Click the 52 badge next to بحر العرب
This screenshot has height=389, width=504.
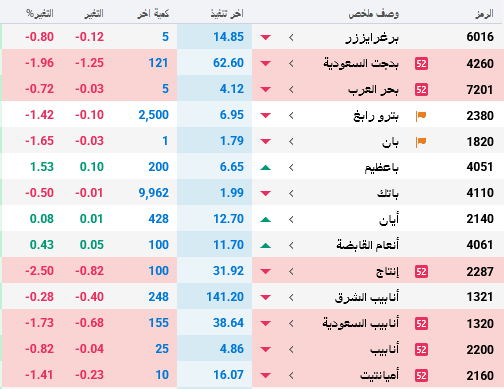(421, 89)
